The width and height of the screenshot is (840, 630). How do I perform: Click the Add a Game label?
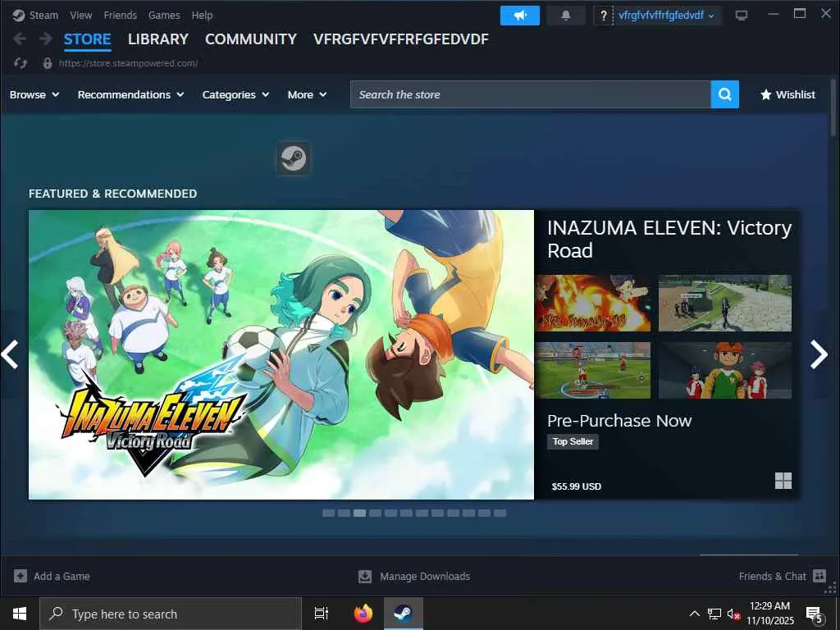point(62,577)
